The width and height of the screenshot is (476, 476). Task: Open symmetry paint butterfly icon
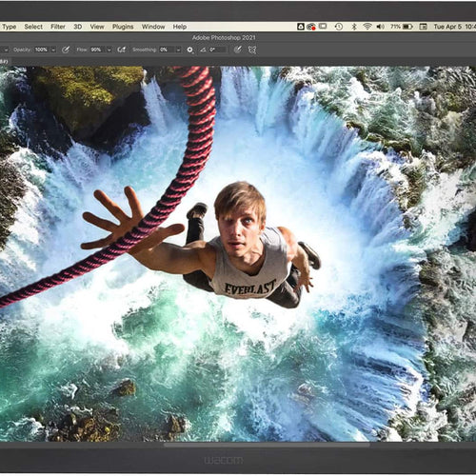tap(252, 50)
